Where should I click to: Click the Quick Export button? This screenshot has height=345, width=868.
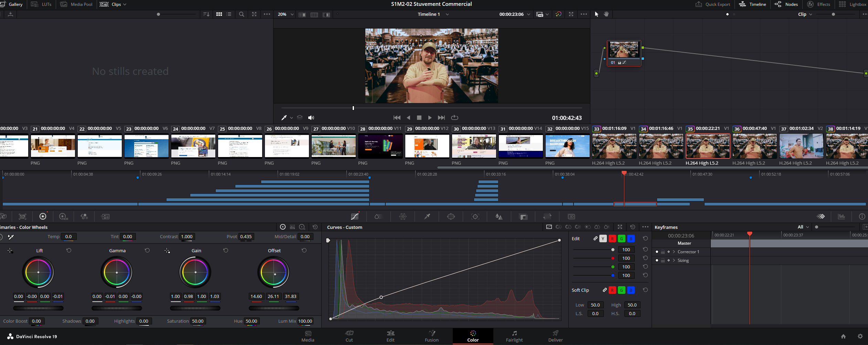(x=713, y=4)
